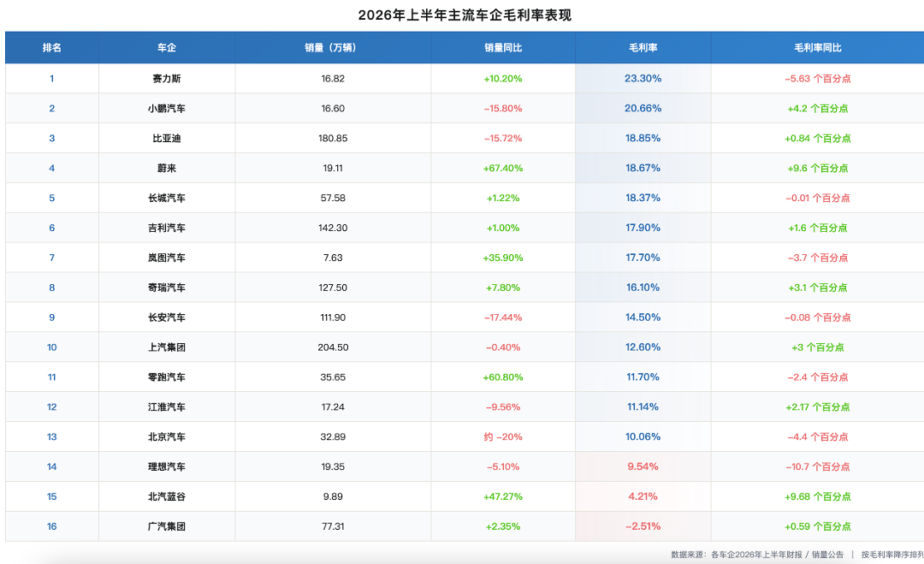Image resolution: width=924 pixels, height=564 pixels.
Task: Click the sales change +67.40%
Action: [503, 168]
